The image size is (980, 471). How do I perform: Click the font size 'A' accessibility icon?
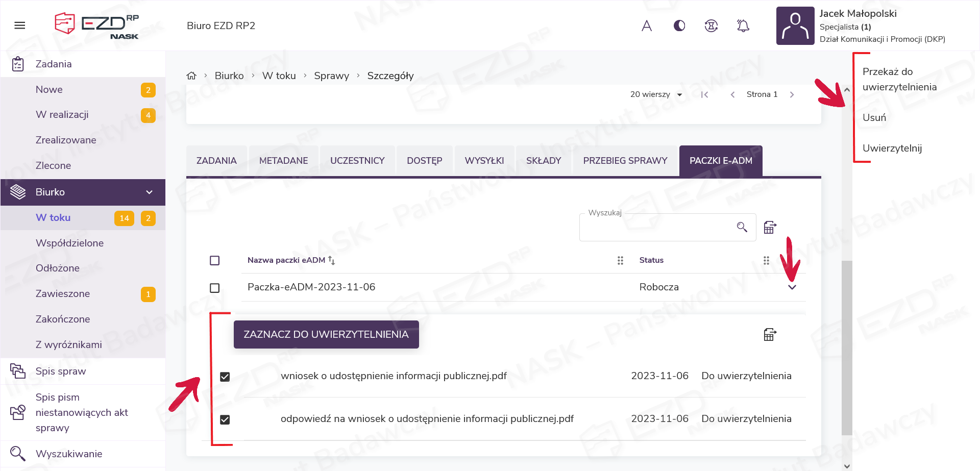(x=647, y=26)
